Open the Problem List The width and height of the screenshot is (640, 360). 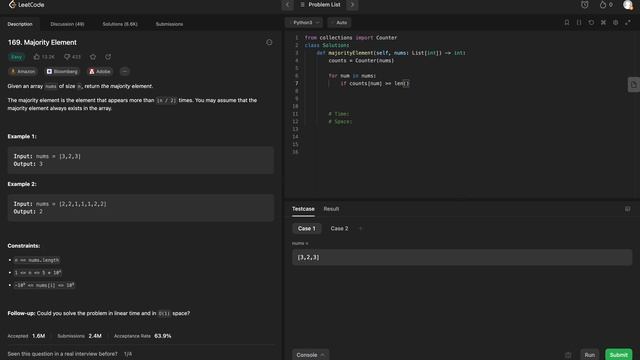(x=320, y=5)
